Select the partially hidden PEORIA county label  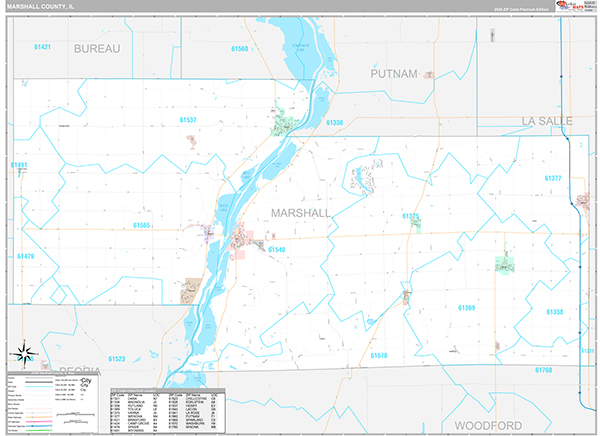(80, 370)
